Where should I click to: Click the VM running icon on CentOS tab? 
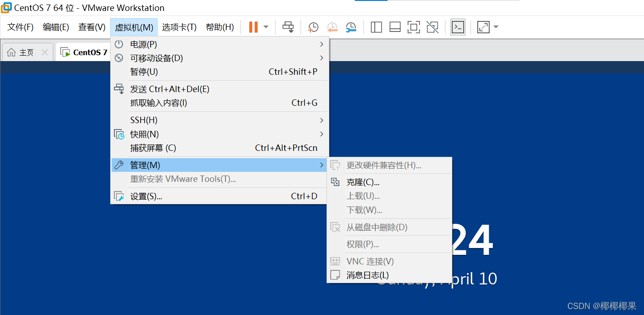[66, 52]
